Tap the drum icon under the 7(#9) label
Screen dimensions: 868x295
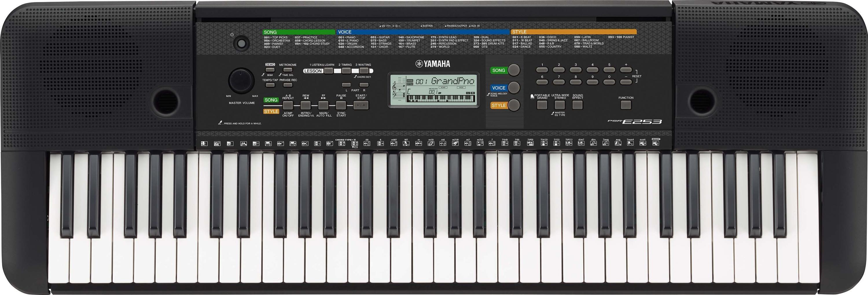click(530, 144)
